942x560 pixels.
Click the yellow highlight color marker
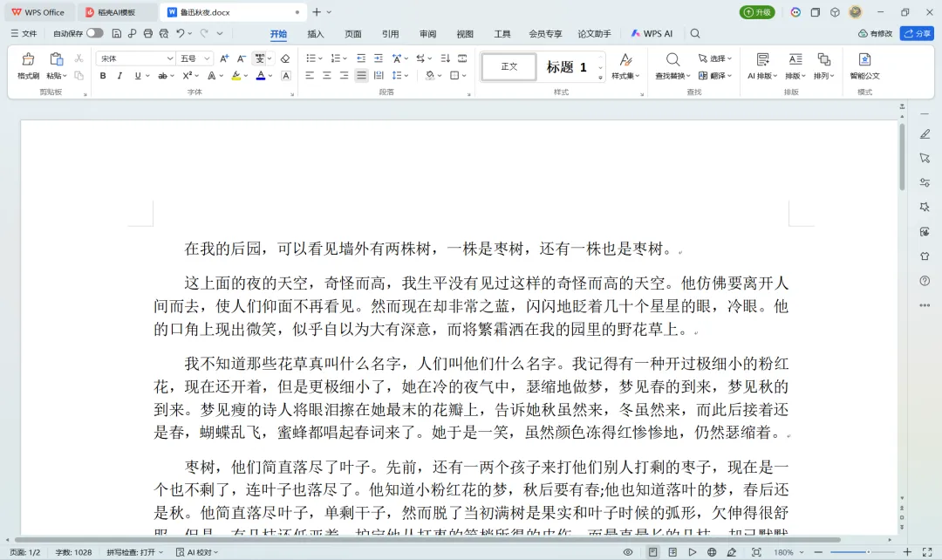pyautogui.click(x=236, y=76)
